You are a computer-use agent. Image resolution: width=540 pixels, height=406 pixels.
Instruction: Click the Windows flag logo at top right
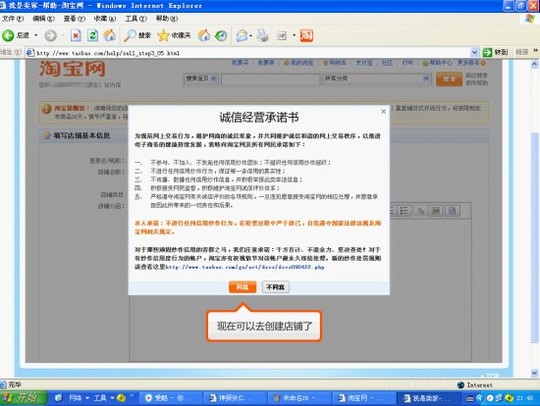point(530,18)
